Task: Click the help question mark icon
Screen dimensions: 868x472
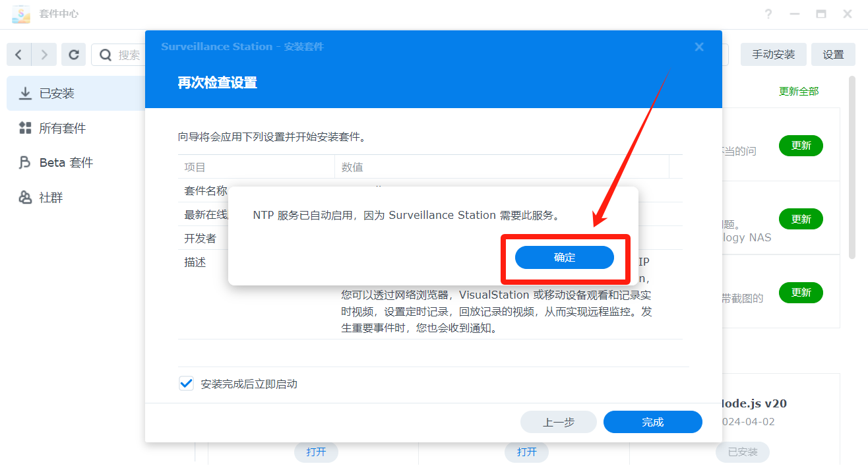Action: tap(768, 14)
